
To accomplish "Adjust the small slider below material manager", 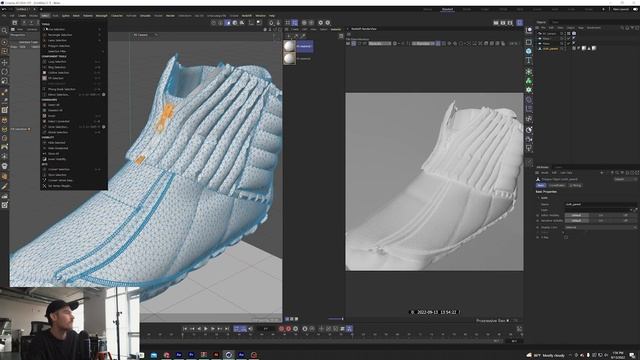I will 336,319.
